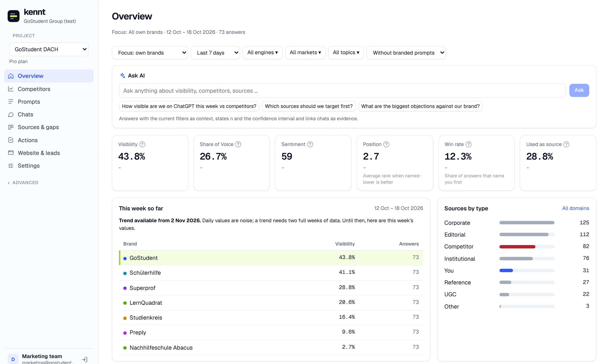The width and height of the screenshot is (610, 364).
Task: Select the Superprof brand row
Action: point(271,288)
